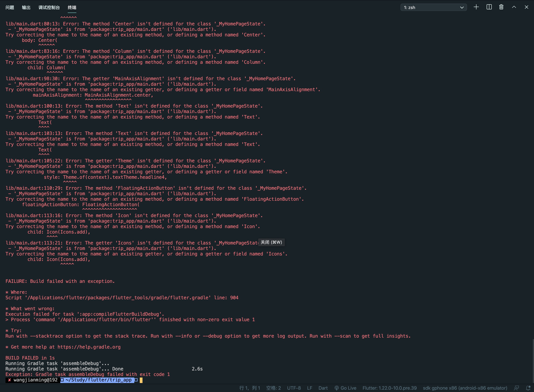Select the 终端 tab
The height and width of the screenshot is (392, 534).
(x=72, y=7)
